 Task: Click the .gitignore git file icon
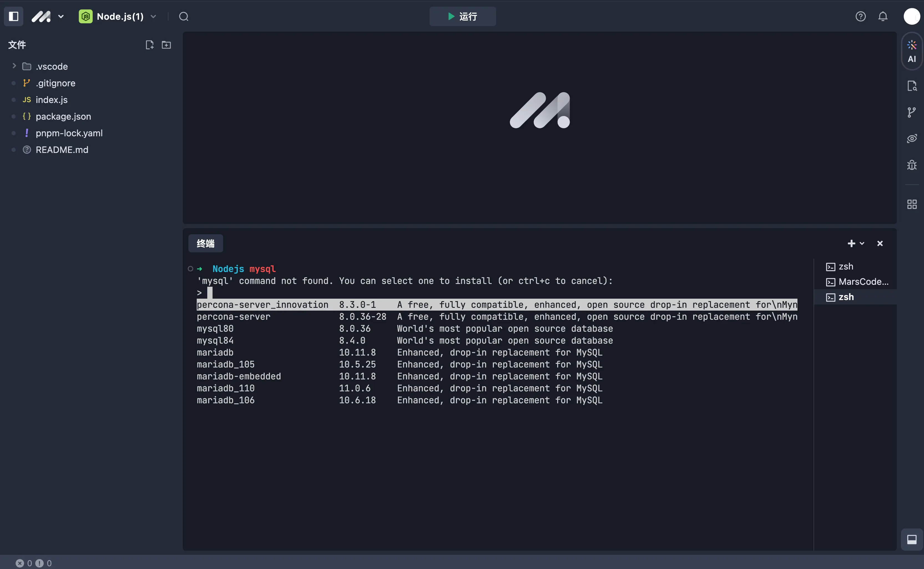click(26, 83)
